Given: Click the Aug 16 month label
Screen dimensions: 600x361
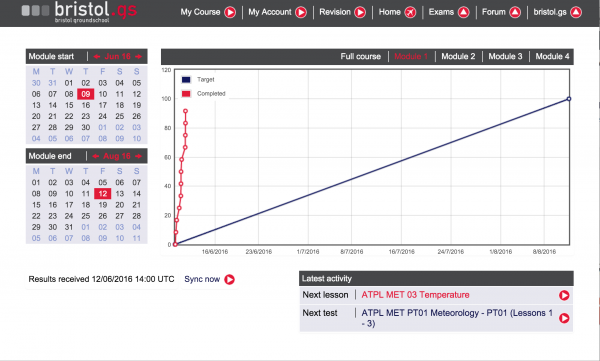Looking at the screenshot, I should point(117,156).
